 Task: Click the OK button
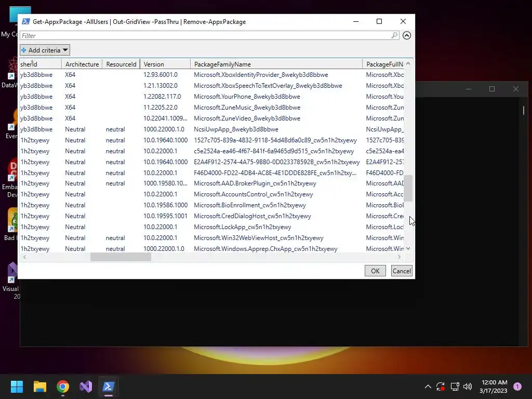point(375,271)
